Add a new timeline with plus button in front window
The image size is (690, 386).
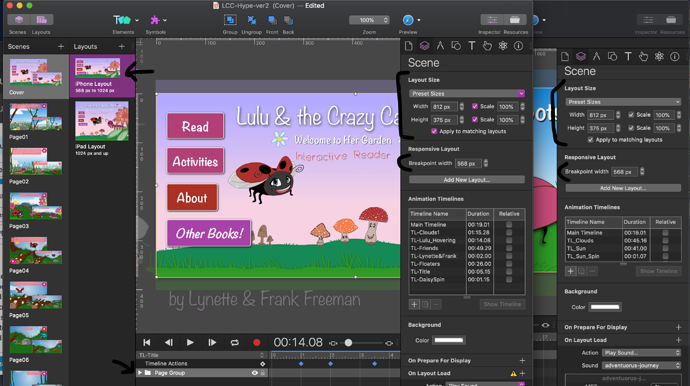[x=414, y=304]
